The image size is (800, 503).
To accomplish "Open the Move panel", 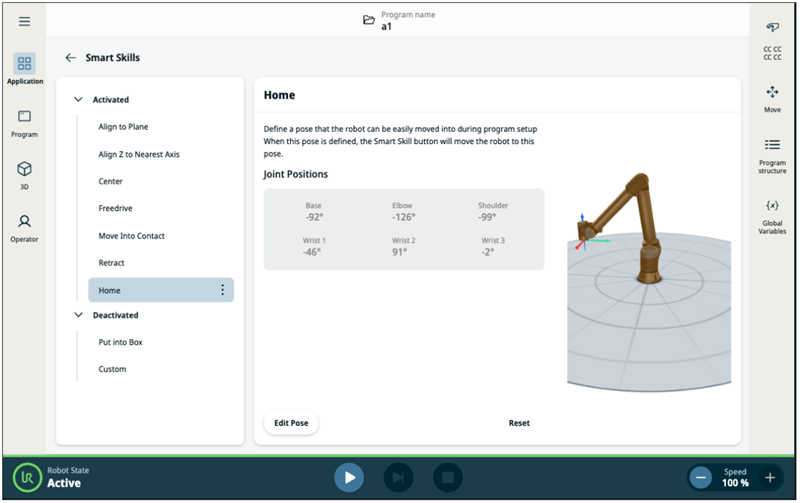I will [772, 98].
